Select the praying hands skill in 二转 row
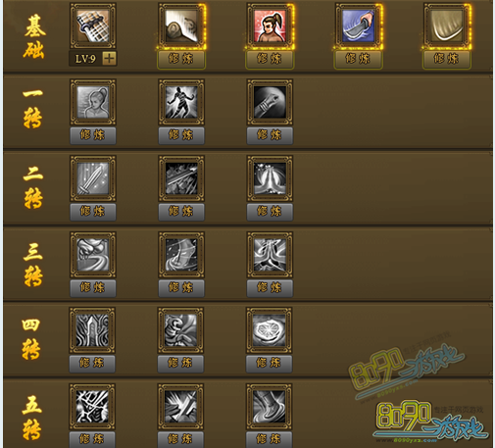The width and height of the screenshot is (495, 448). point(270,178)
